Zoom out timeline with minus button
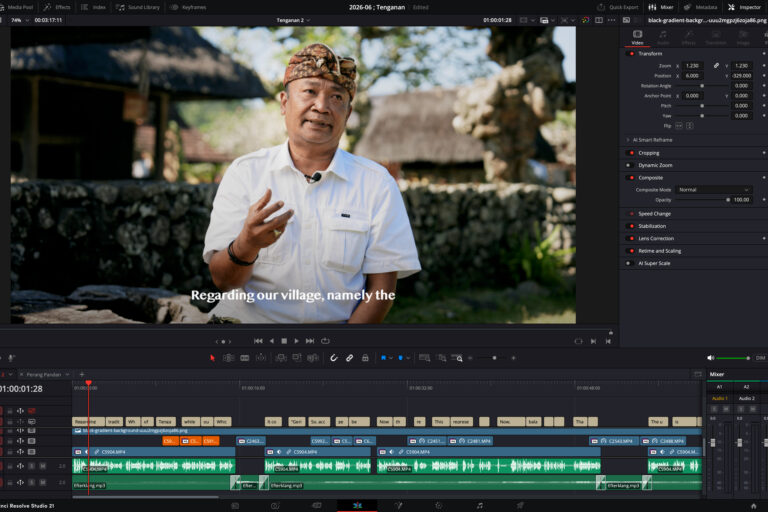 (470, 358)
